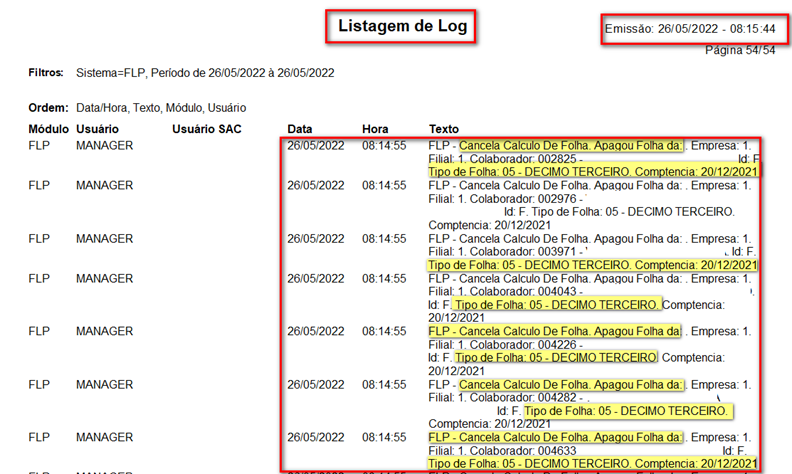The height and width of the screenshot is (474, 792).
Task: Click highlighted "Cancela Calculo De Folha" in Colaborador 002825 entry
Action: pyautogui.click(x=571, y=146)
